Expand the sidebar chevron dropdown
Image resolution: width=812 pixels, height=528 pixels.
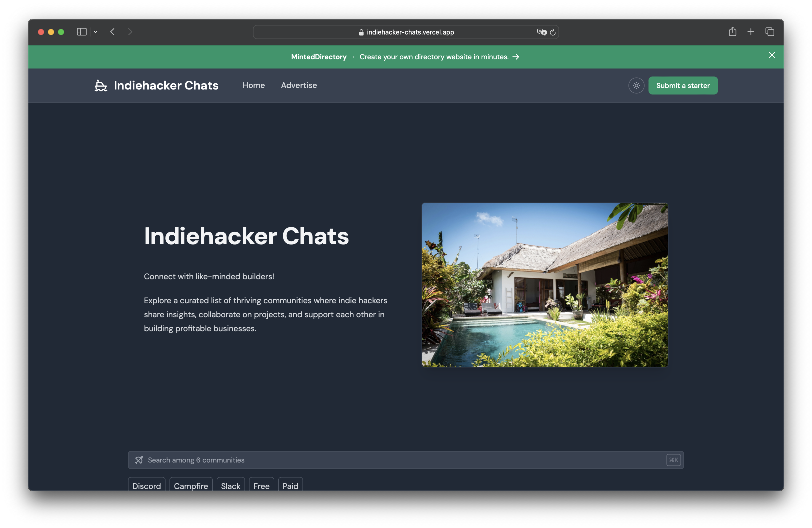95,32
